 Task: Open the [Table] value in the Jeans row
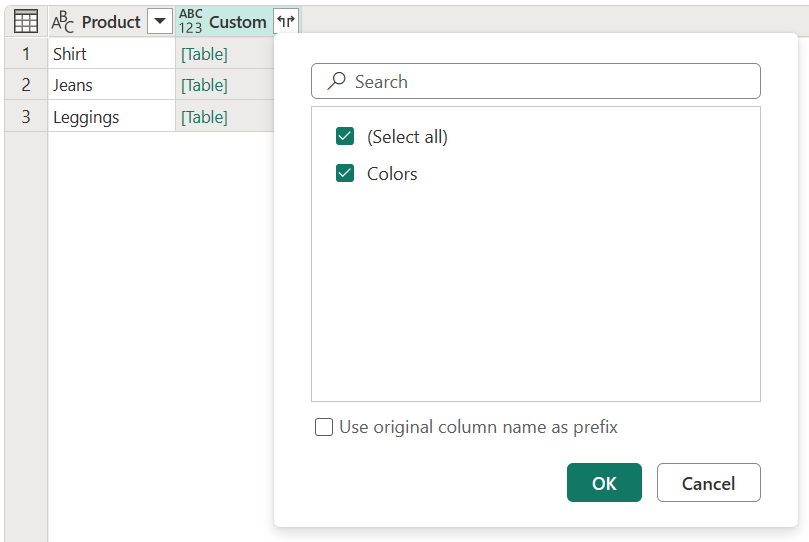(x=204, y=85)
